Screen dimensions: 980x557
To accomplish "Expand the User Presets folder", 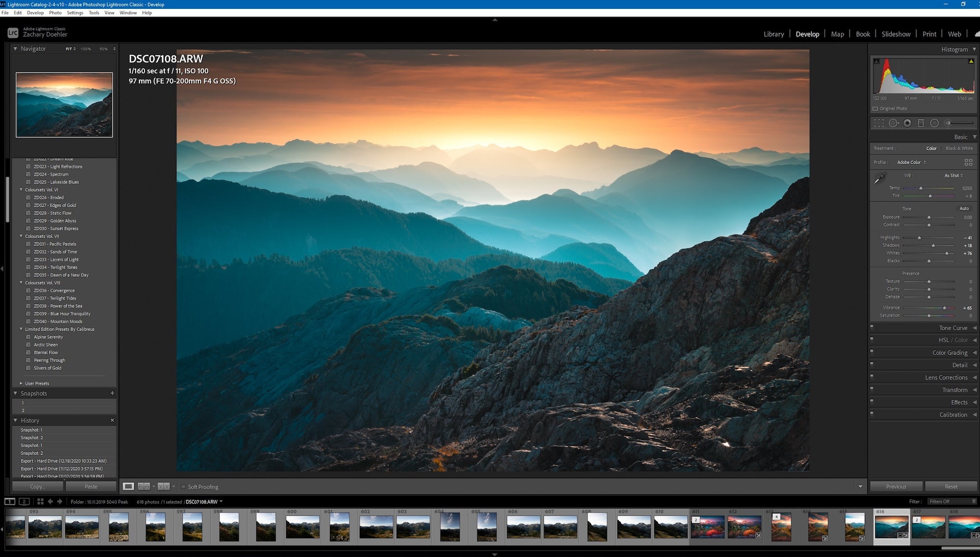I will (21, 384).
